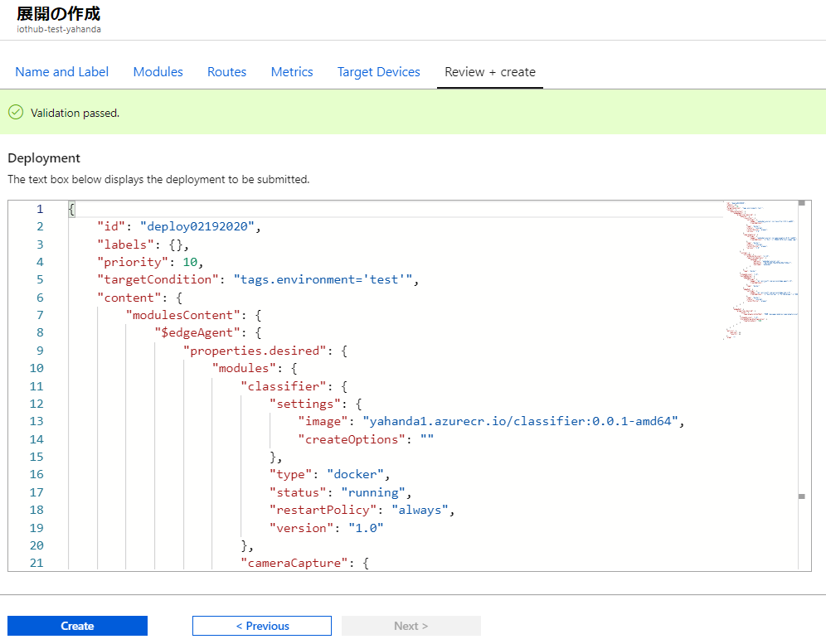Click the Validation passed message
Image resolution: width=826 pixels, height=644 pixels.
75,113
